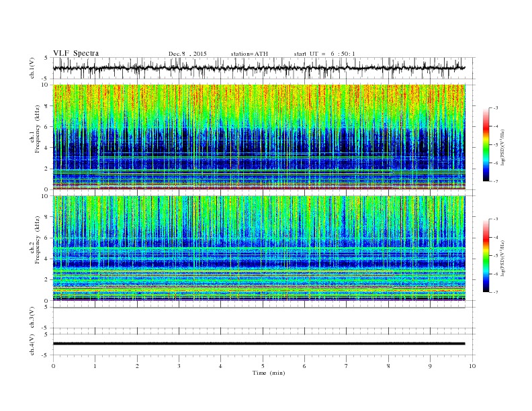Image resolution: width=532 pixels, height=411 pixels.
Task: Click the "7" tick on the time axis
Action: coord(347,366)
